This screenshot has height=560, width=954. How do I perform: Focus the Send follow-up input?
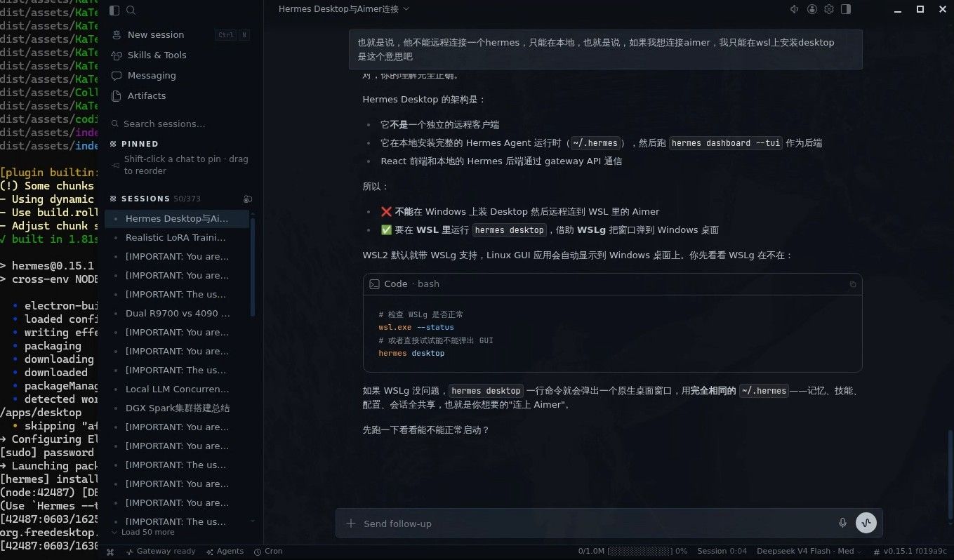tap(597, 524)
